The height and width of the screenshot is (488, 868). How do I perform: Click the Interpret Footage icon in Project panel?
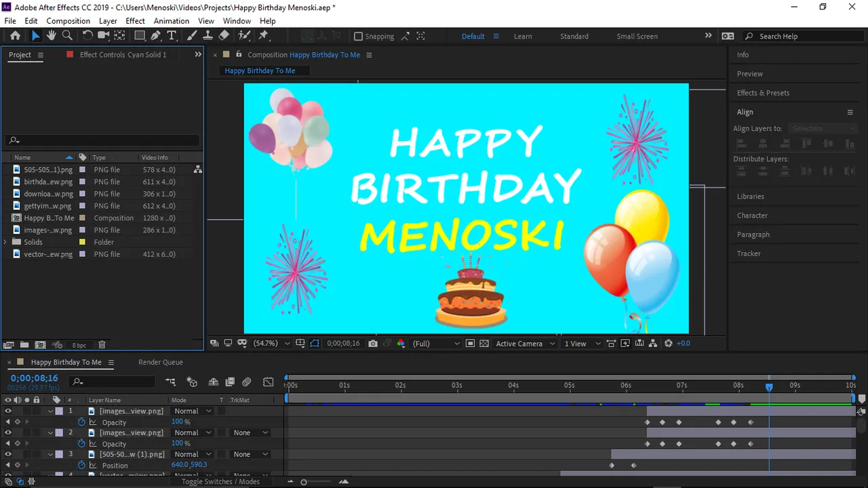pyautogui.click(x=9, y=345)
